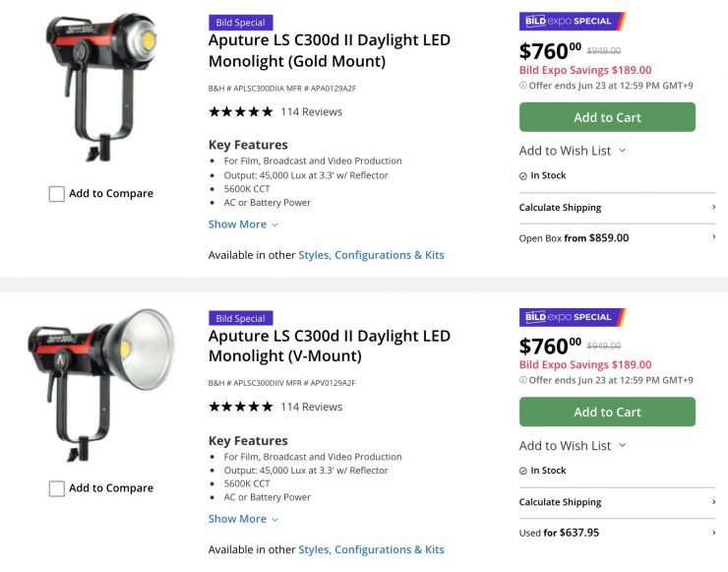Click the star rating of V-Mount light

click(x=240, y=407)
